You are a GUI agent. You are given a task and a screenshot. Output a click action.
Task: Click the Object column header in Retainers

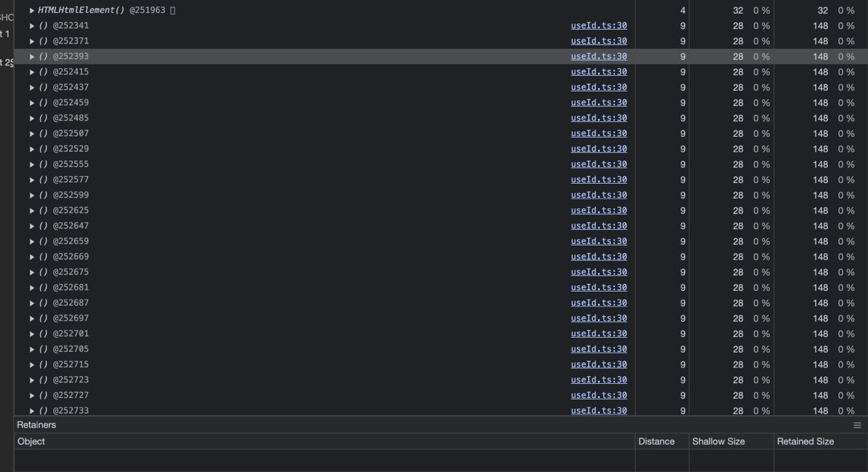pyautogui.click(x=31, y=441)
